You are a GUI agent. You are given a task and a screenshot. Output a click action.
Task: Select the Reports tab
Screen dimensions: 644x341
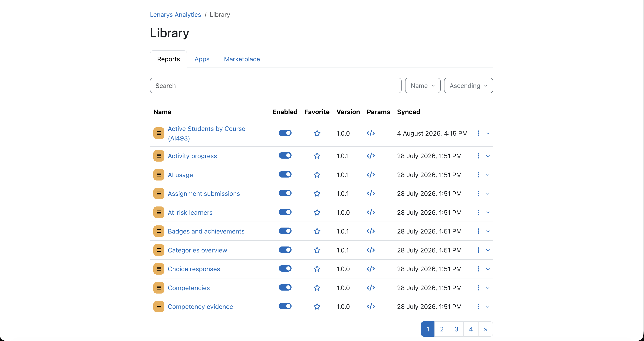(168, 59)
